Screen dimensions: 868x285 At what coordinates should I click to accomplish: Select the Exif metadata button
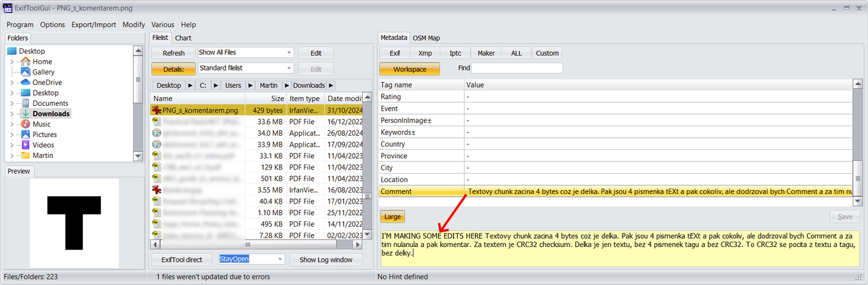395,53
